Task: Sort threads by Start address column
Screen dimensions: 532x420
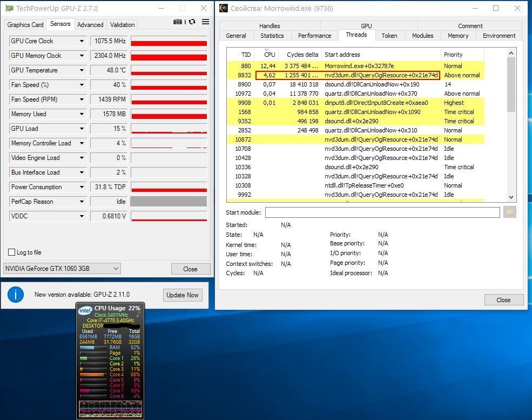Action: pos(381,55)
